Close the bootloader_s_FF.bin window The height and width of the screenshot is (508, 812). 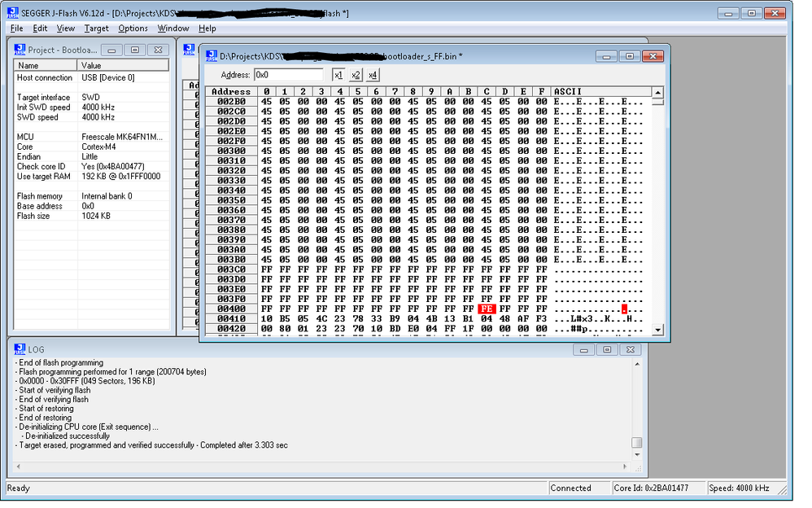(653, 56)
